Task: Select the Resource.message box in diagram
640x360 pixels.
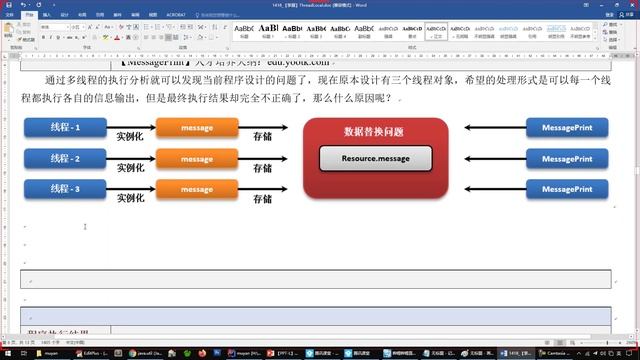Action: point(376,158)
